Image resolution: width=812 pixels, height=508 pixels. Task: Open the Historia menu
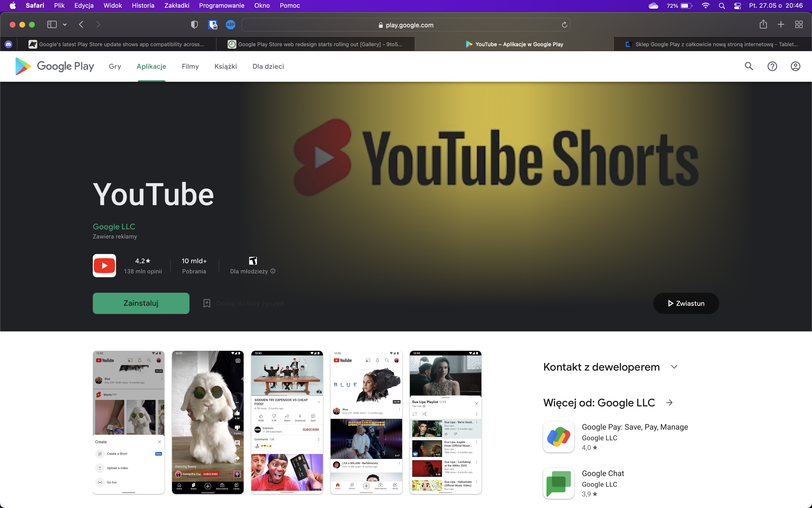click(143, 6)
